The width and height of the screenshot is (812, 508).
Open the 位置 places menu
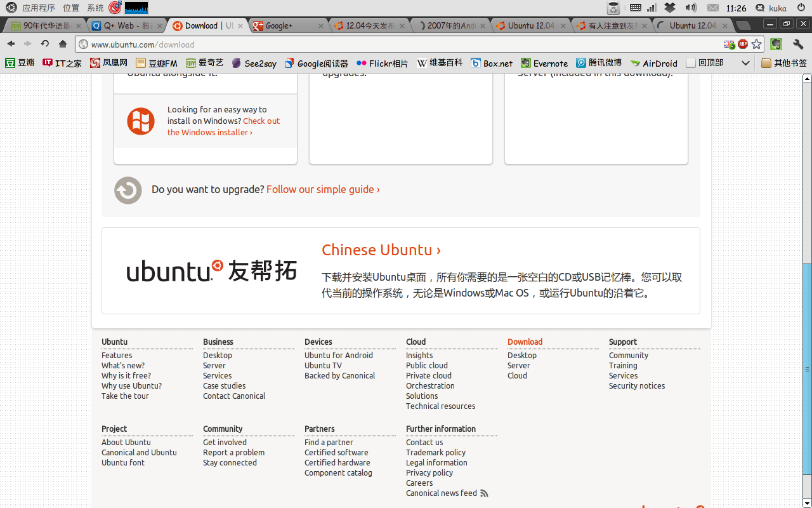71,8
